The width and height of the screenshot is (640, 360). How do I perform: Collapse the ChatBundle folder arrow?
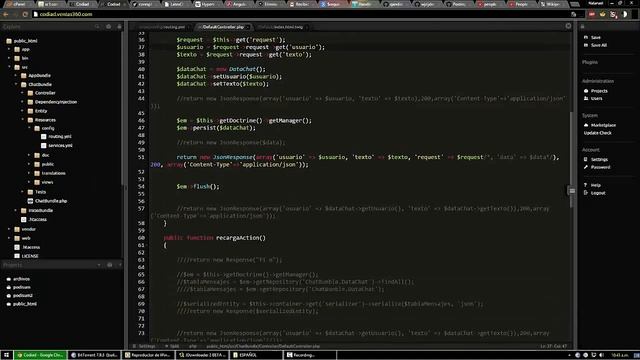point(16,84)
